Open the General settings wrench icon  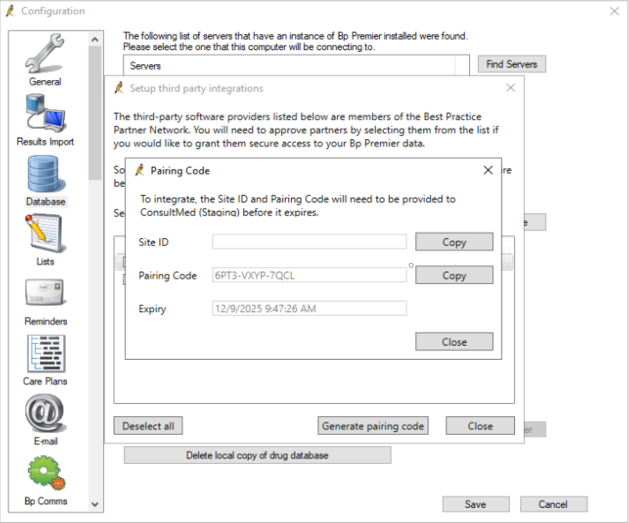(45, 56)
